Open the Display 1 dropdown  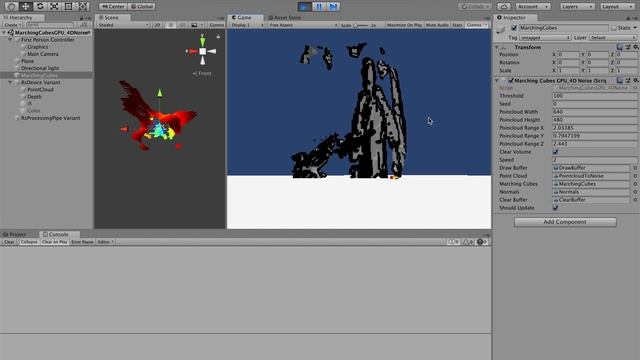click(247, 25)
